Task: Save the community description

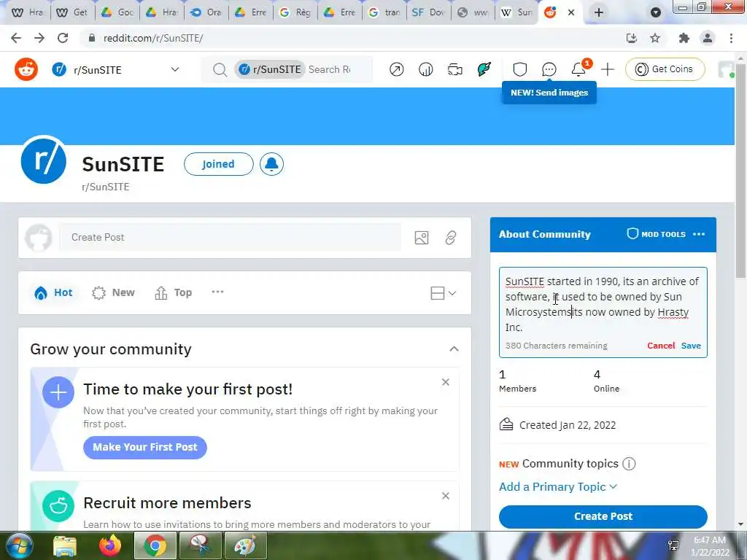Action: [x=691, y=346]
